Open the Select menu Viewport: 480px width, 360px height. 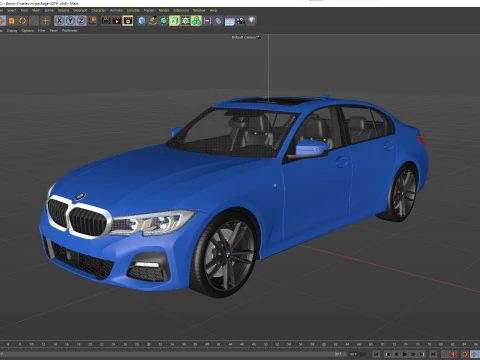[x=12, y=11]
